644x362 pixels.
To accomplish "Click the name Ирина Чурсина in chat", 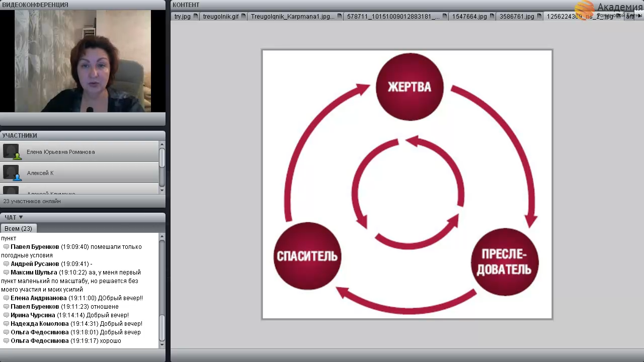I will pos(33,315).
